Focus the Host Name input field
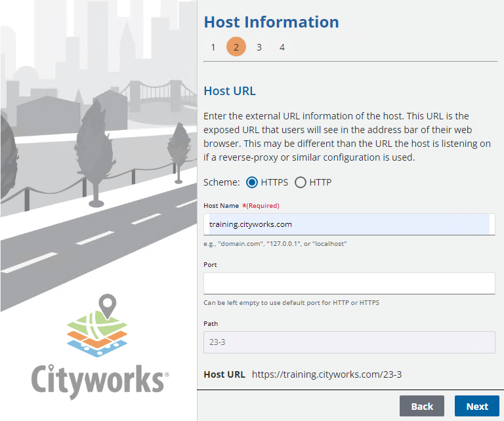The height and width of the screenshot is (421, 504). pos(349,224)
